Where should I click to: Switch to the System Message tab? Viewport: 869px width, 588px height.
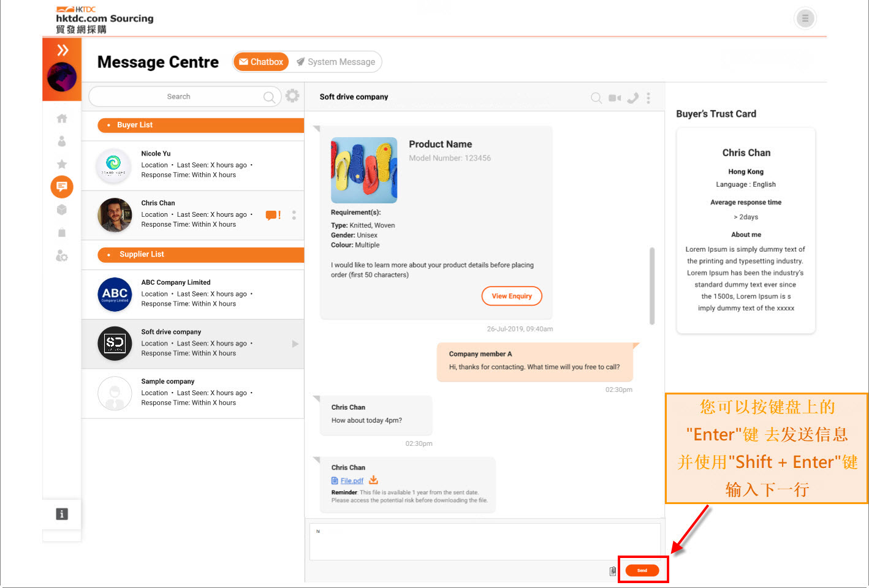[336, 62]
